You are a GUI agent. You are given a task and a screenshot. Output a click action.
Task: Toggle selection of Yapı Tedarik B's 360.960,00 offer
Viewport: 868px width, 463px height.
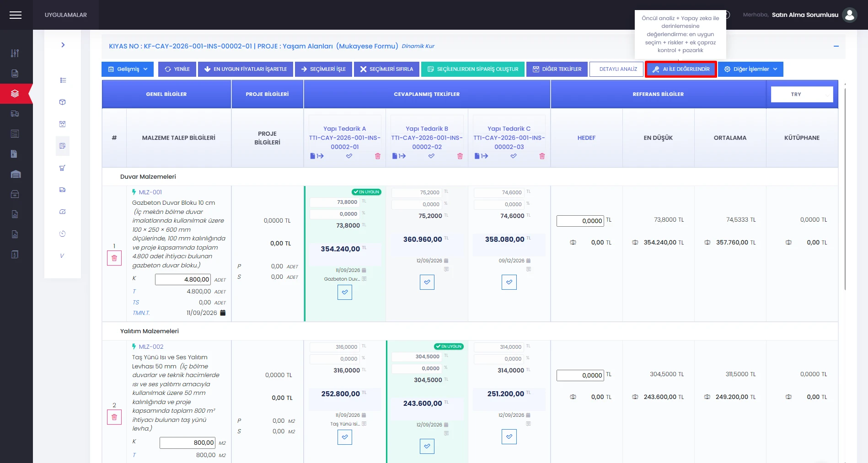point(427,282)
